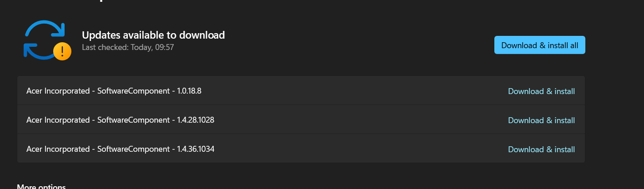
Task: Click the version number 1.4.36.1034
Action: point(196,149)
